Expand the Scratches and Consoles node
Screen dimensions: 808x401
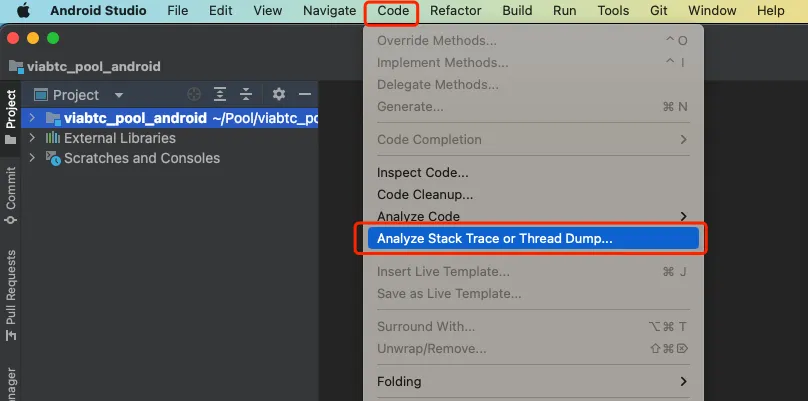pyautogui.click(x=32, y=158)
